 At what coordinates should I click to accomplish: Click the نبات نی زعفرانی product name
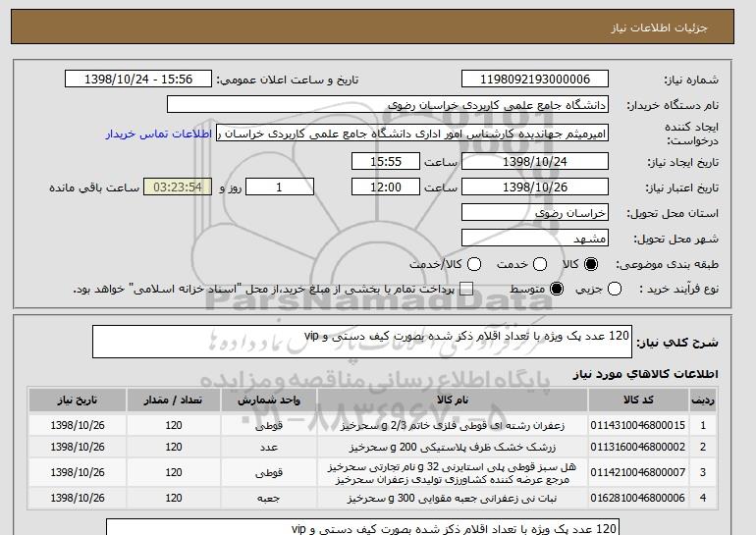[453, 498]
